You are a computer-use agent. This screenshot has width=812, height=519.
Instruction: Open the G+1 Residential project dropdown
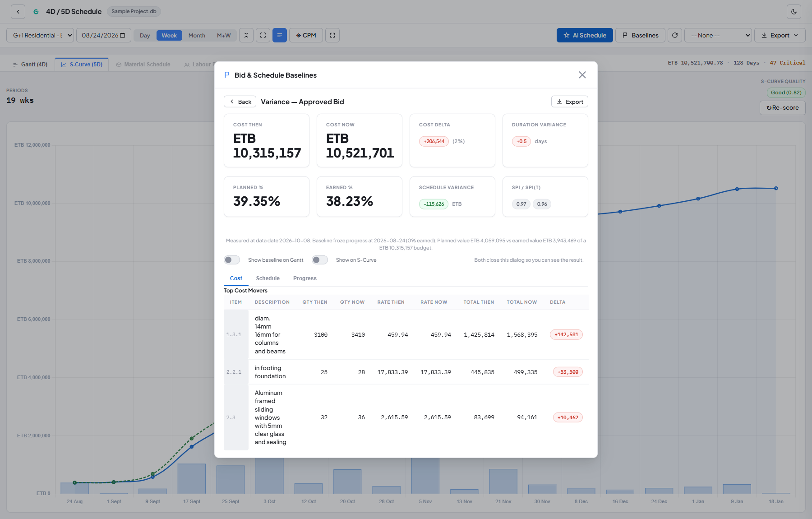pos(40,35)
